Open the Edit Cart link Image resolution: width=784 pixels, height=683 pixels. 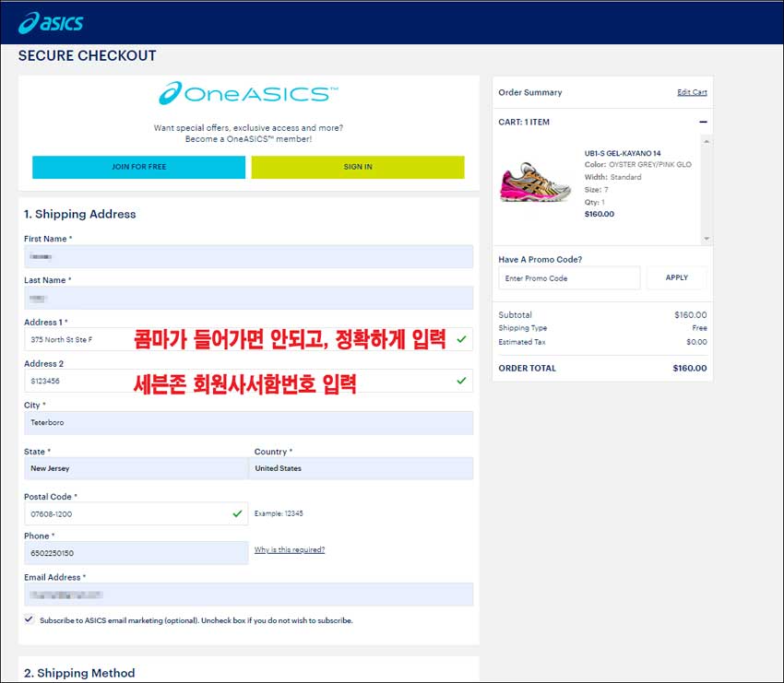click(x=692, y=92)
